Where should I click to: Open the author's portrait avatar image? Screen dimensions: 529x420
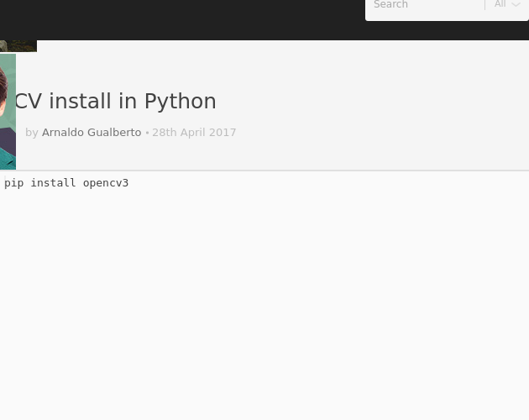tap(8, 112)
